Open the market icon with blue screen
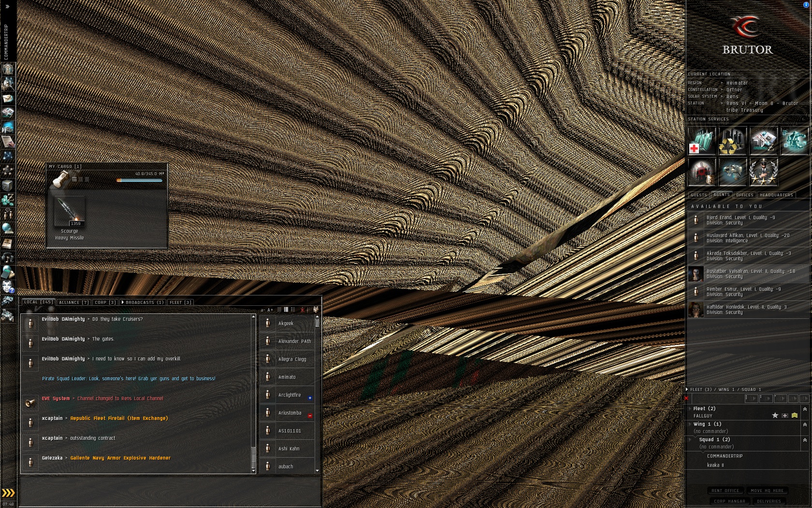This screenshot has width=812, height=508. (x=8, y=127)
